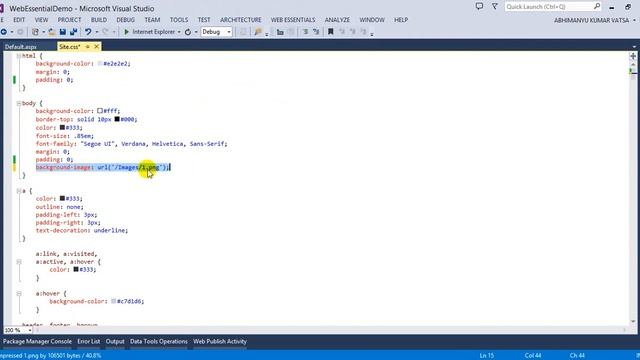Screen dimensions: 640x360
Task: Open the feedback speech bubble icon
Action: click(x=479, y=7)
